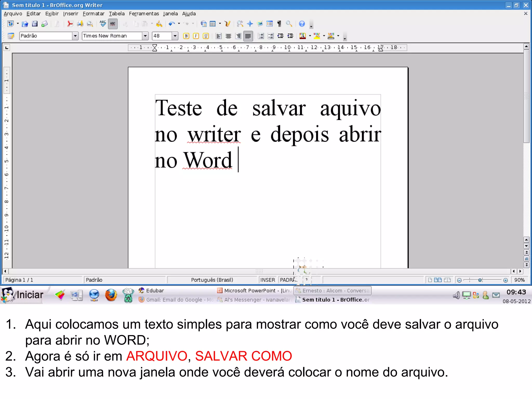This screenshot has width=532, height=399.
Task: Open the Gallery
Action: point(260,24)
